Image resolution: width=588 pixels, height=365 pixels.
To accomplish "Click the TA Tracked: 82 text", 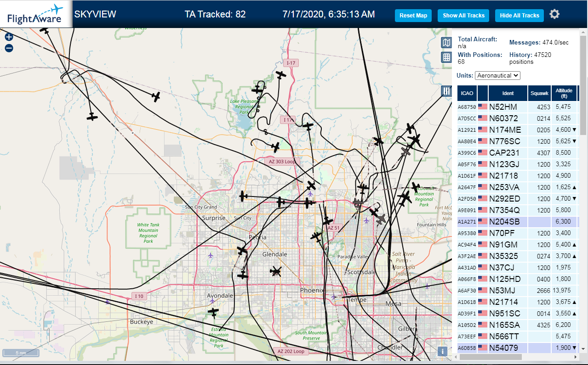I will pos(215,14).
